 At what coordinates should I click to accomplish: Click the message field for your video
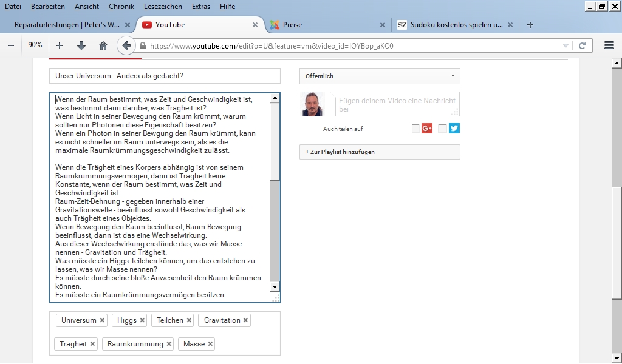click(x=397, y=104)
